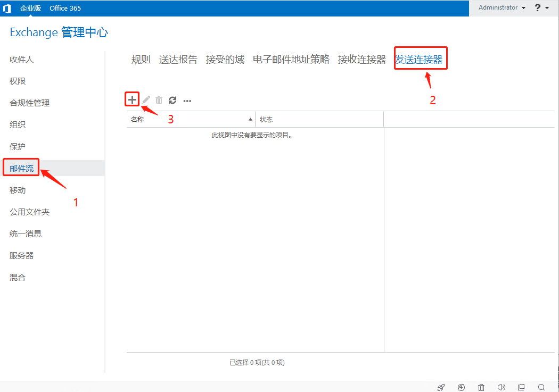559x392 pixels.
Task: Open the 企业版 link in the top bar
Action: 31,8
